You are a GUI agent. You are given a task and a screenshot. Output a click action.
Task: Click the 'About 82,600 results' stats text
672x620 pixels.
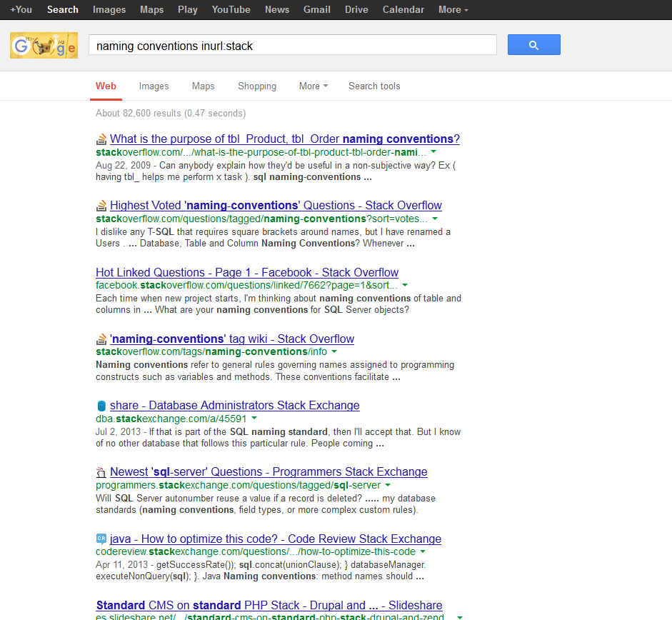[x=171, y=113]
